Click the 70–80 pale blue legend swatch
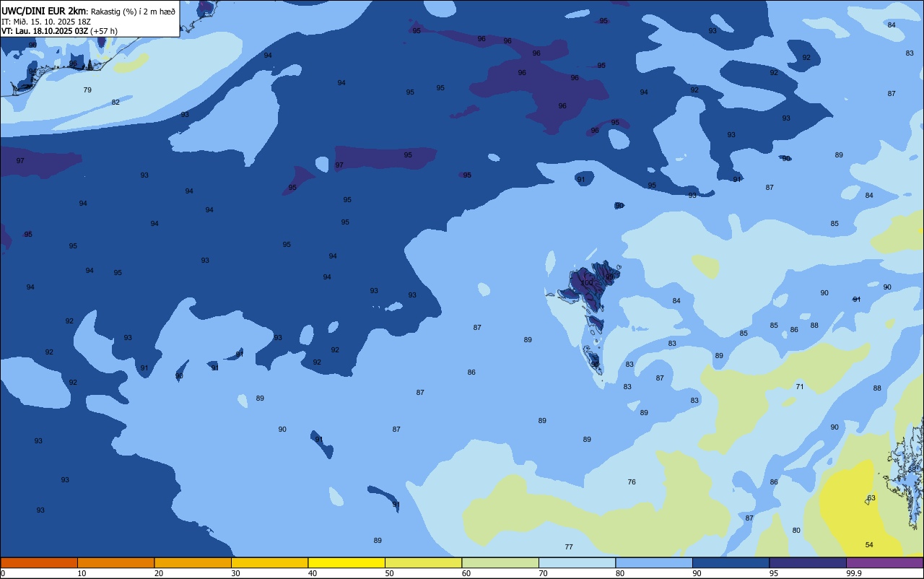924x579 pixels. pos(577,562)
